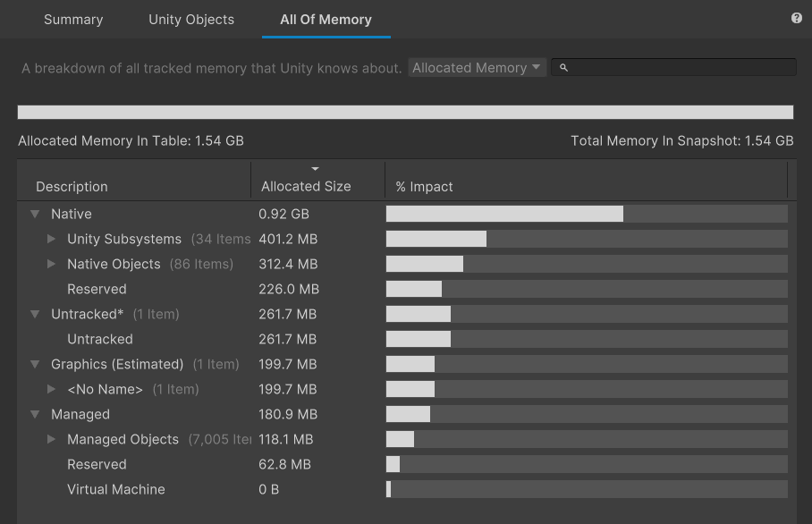Collapse the Native tree group

coord(35,215)
